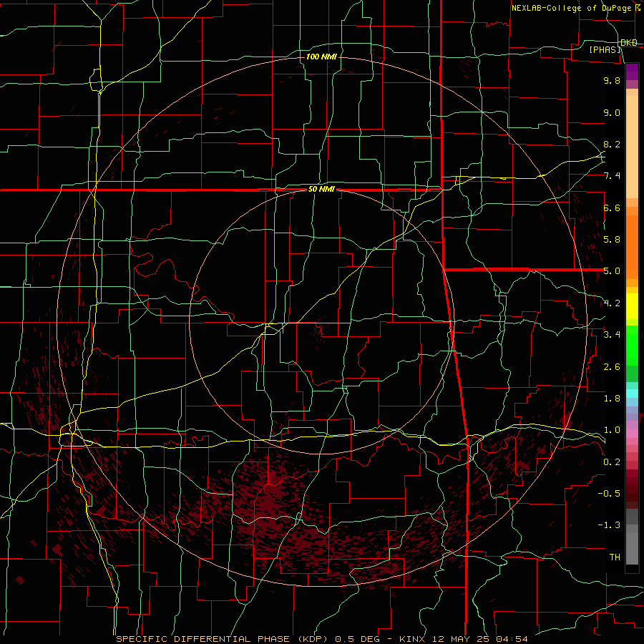The image size is (644, 644).
Task: Click the 5.8 legend value
Action: [x=612, y=240]
